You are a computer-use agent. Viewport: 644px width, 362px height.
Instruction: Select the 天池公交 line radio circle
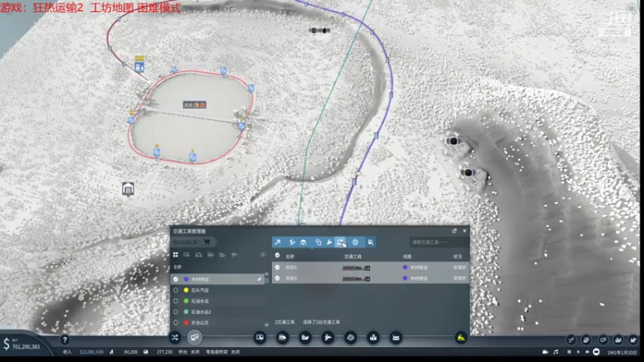175,323
